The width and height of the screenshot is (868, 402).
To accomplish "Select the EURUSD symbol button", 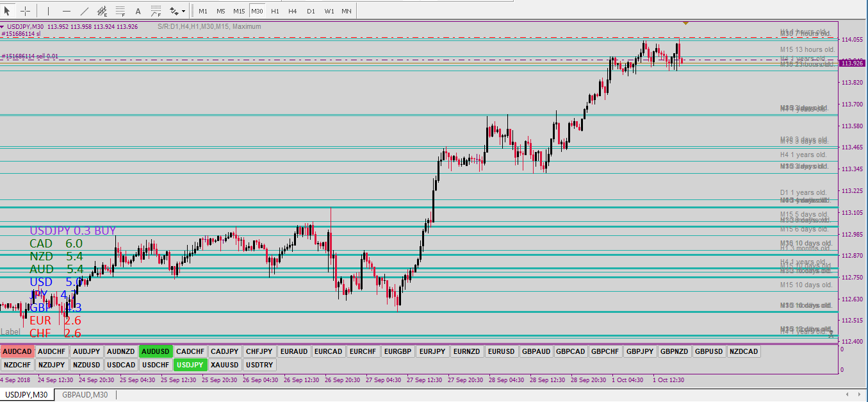I will click(502, 351).
